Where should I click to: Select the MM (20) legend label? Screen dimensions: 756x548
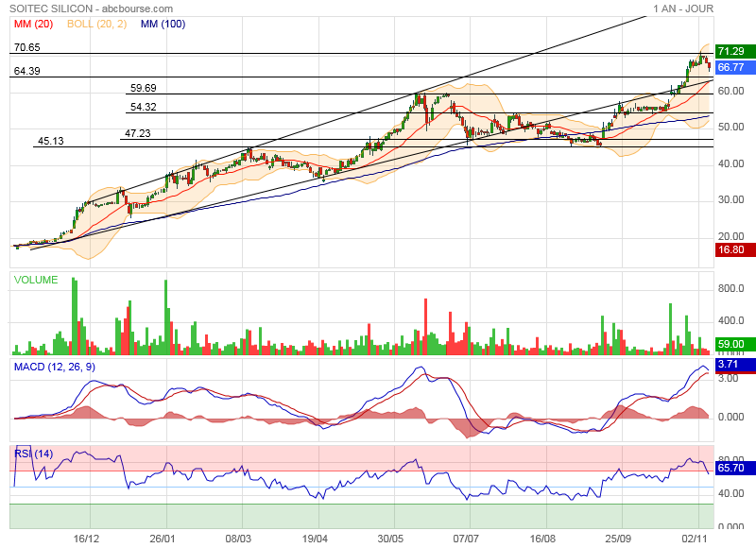click(x=33, y=25)
